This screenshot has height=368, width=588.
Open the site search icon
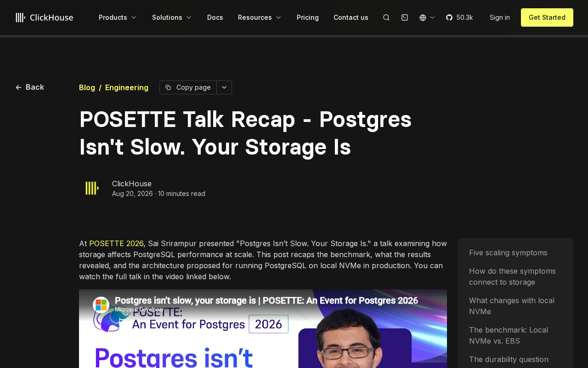[386, 17]
